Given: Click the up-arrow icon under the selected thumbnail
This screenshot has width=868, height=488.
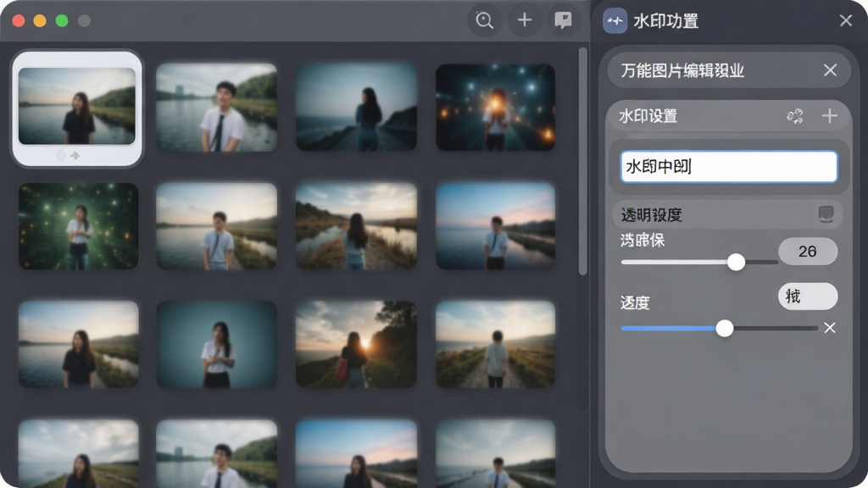Looking at the screenshot, I should tap(75, 156).
